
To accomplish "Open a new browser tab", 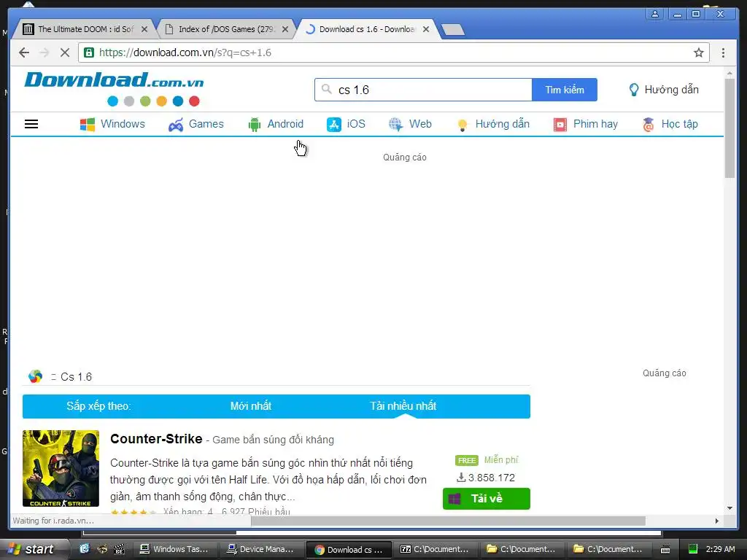I will click(452, 30).
